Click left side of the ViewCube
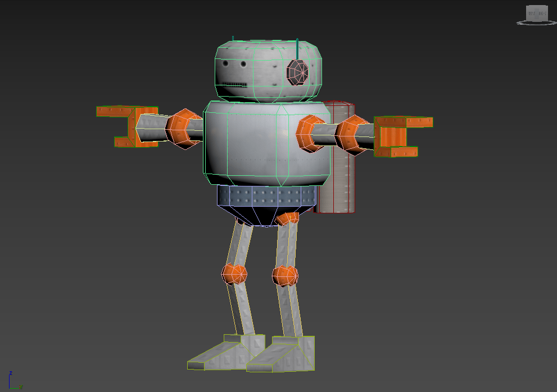 click(527, 14)
